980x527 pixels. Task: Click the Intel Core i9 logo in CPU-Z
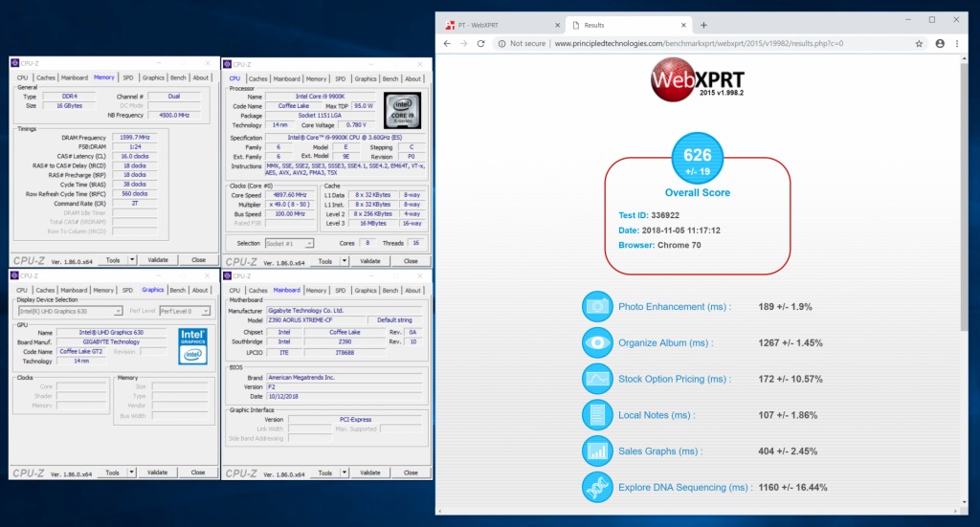click(x=402, y=111)
